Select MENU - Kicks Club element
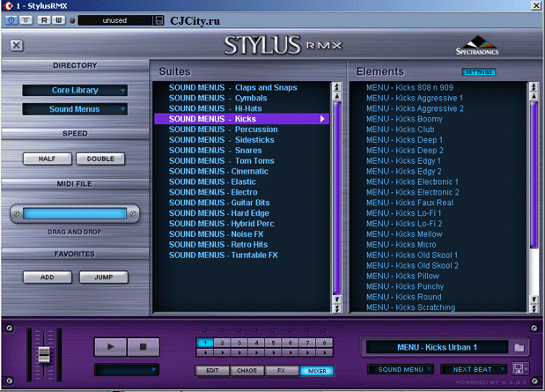545x392 pixels. coord(400,129)
